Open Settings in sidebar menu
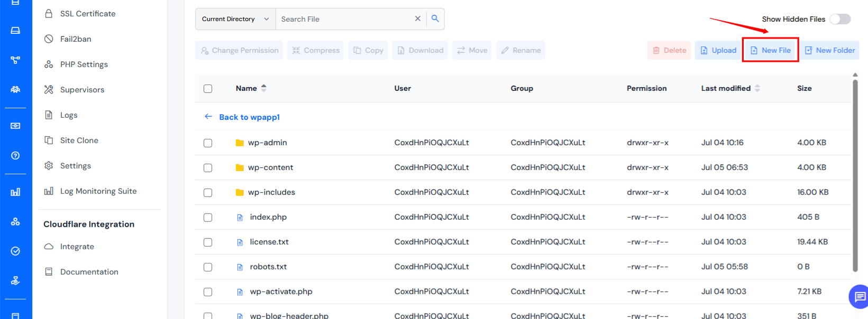868x319 pixels. (76, 166)
